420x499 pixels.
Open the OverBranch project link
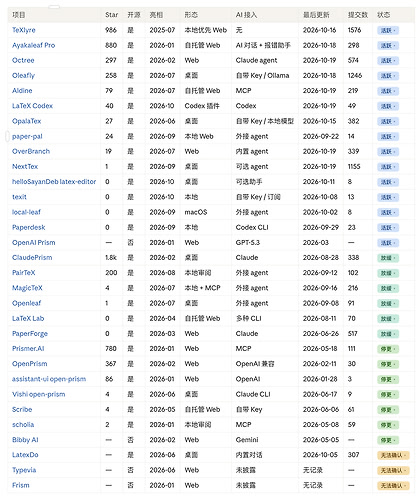point(31,151)
